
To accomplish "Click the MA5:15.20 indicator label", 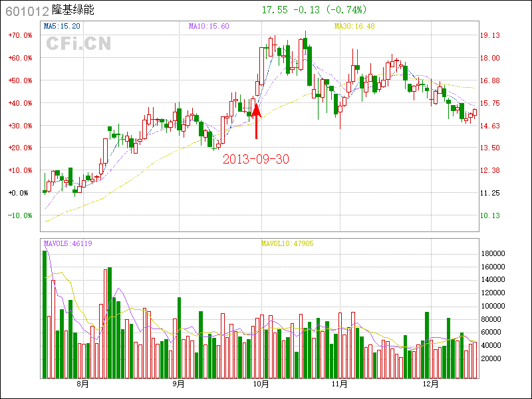I will (x=62, y=26).
